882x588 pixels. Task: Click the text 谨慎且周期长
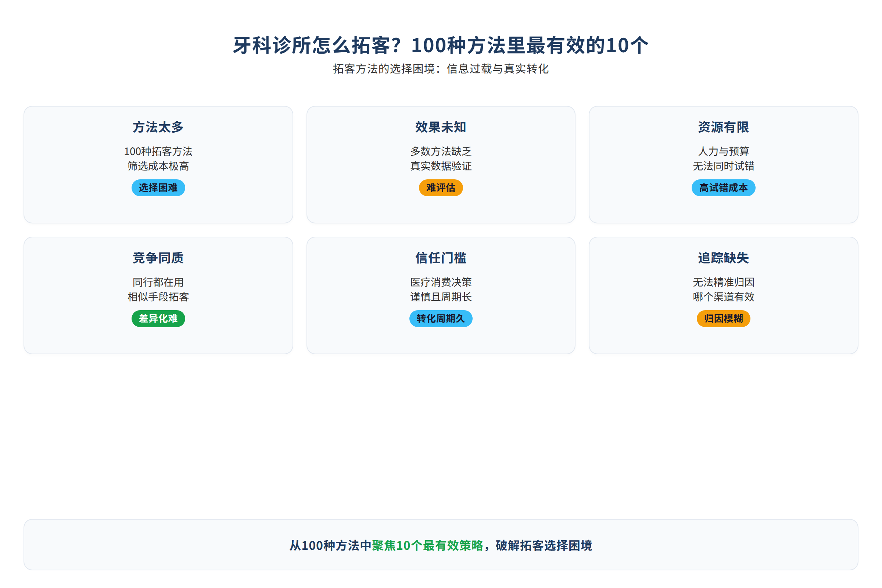[x=441, y=297]
